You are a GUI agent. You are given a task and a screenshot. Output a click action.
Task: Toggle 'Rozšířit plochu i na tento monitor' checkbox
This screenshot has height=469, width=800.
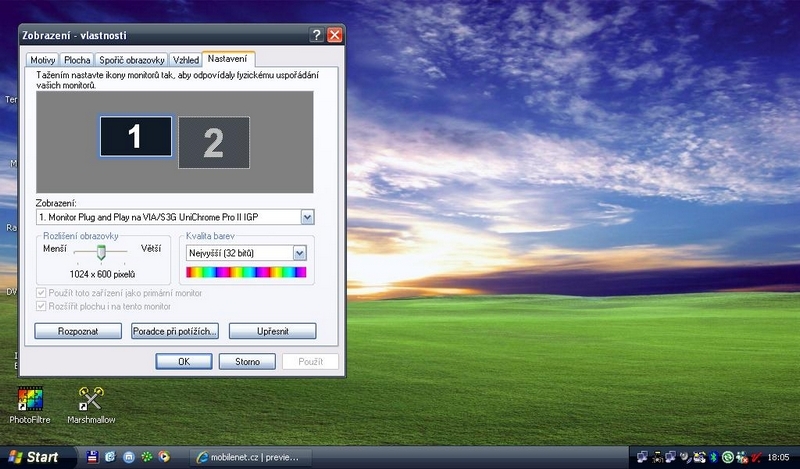coord(41,306)
